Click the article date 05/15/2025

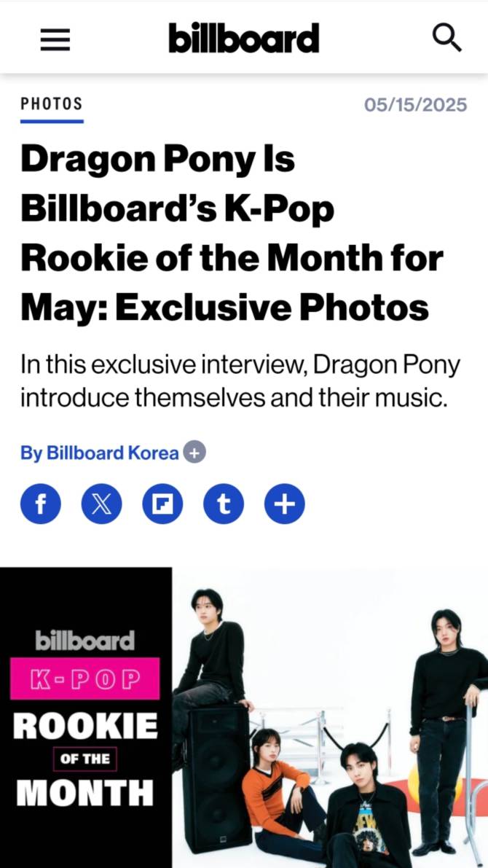click(415, 105)
